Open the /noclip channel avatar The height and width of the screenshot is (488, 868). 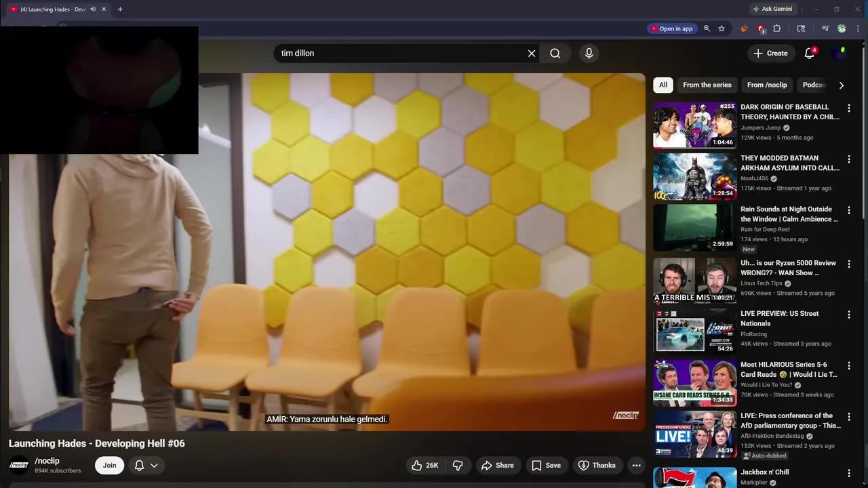19,465
